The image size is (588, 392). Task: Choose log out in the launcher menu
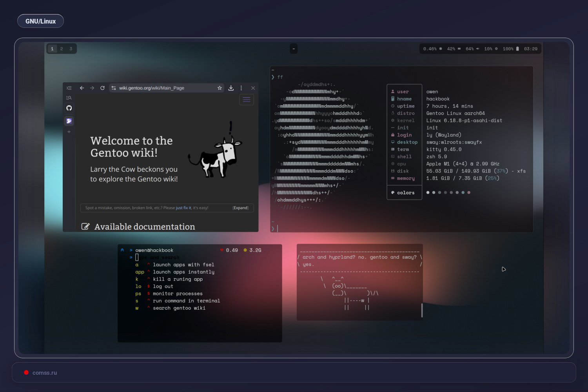point(163,286)
